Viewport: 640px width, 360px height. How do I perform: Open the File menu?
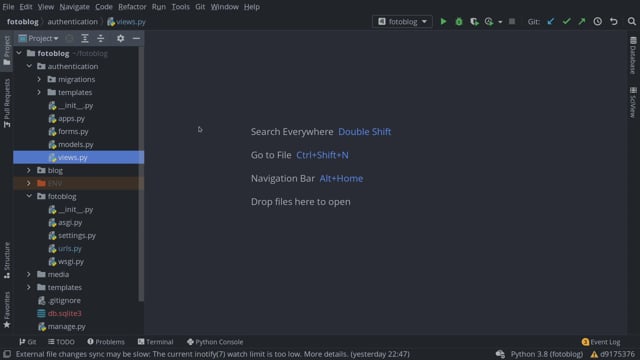coord(8,7)
